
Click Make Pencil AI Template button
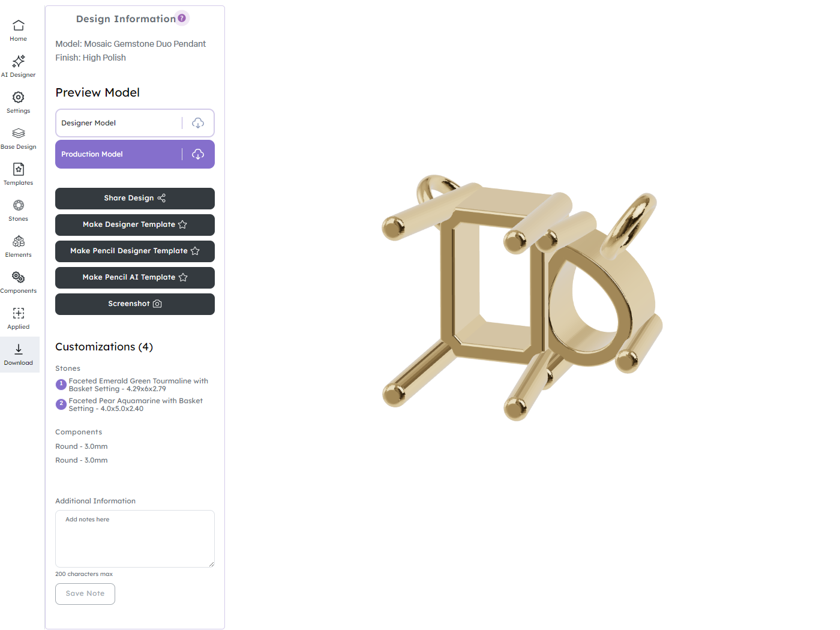[x=135, y=278]
